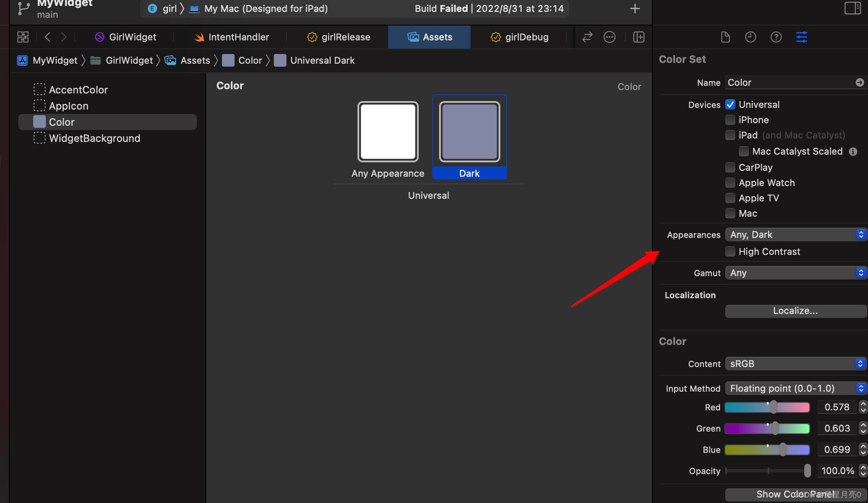Toggle the High Contrast appearance checkbox
This screenshot has height=503, width=868.
(x=729, y=251)
